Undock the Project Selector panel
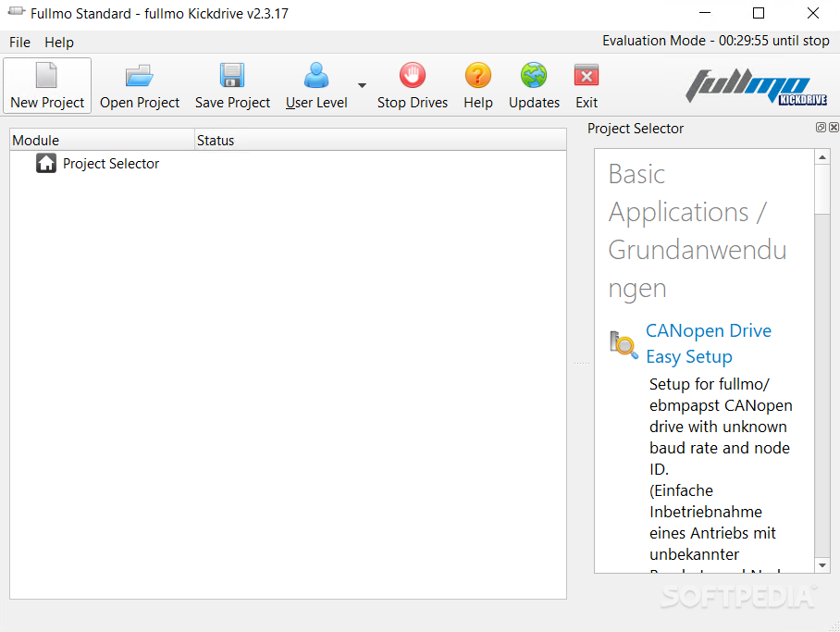The width and height of the screenshot is (840, 632). point(821,127)
